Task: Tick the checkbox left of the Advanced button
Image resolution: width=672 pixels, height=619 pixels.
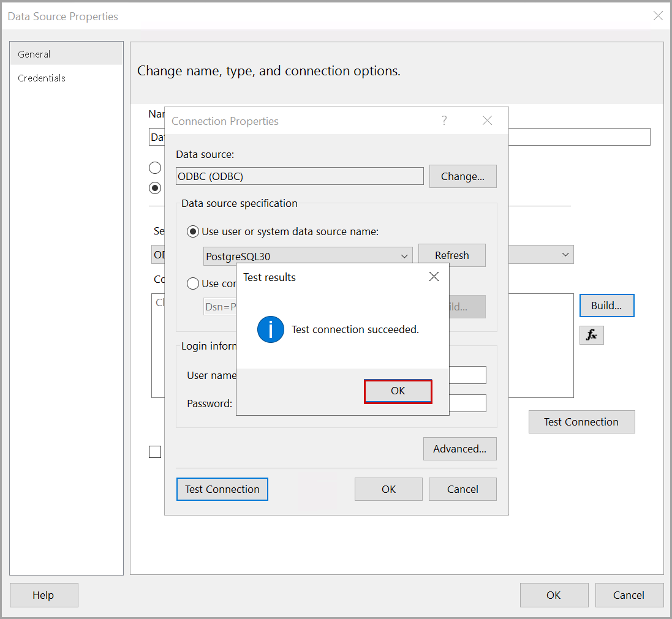Action: point(155,452)
